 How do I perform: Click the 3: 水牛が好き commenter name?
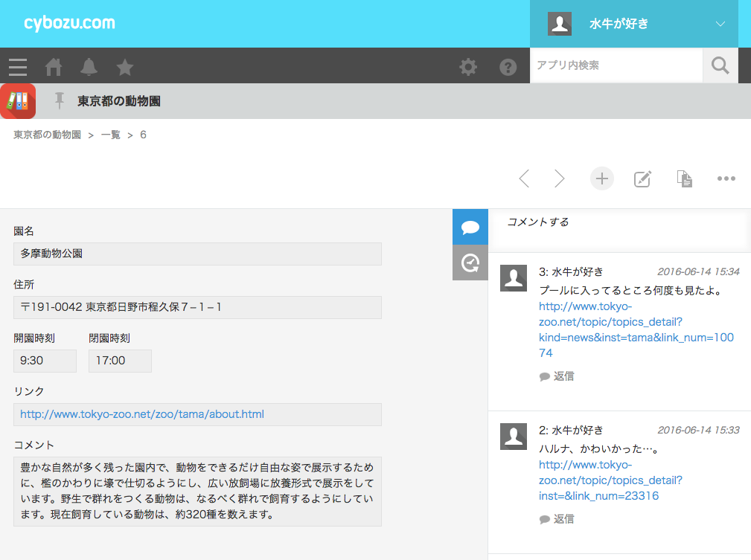(x=570, y=272)
